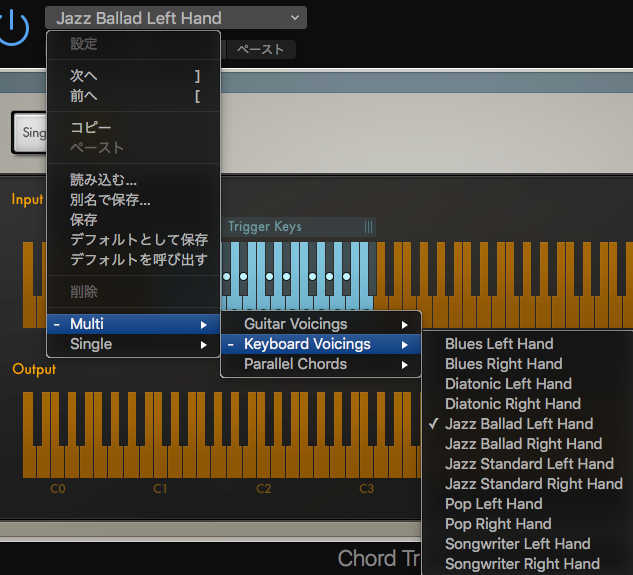Screen dimensions: 633x575
Task: Choose Songwriter Right Hand preset
Action: (522, 564)
